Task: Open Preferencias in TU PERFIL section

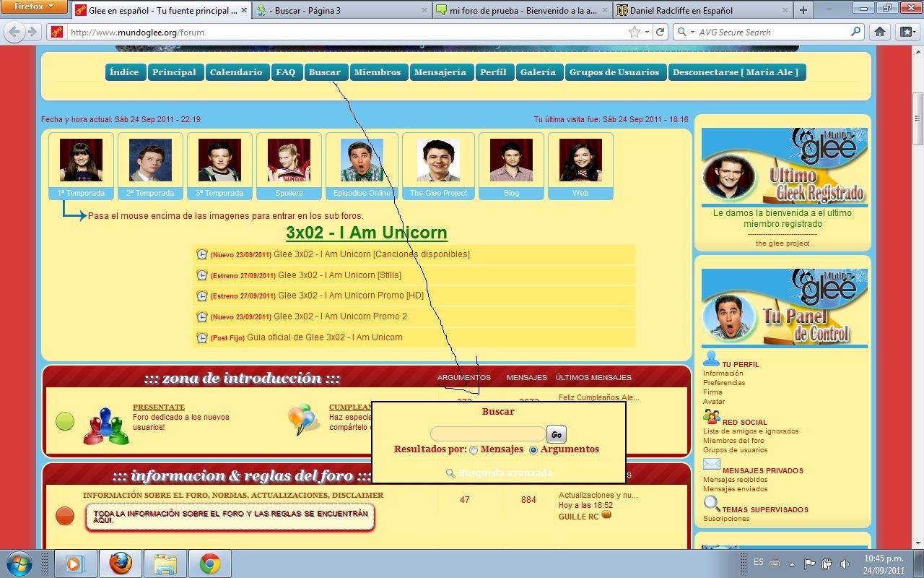Action: (x=724, y=383)
